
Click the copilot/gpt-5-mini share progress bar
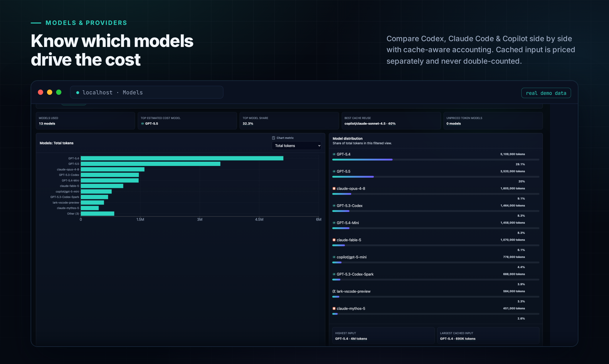pos(436,262)
